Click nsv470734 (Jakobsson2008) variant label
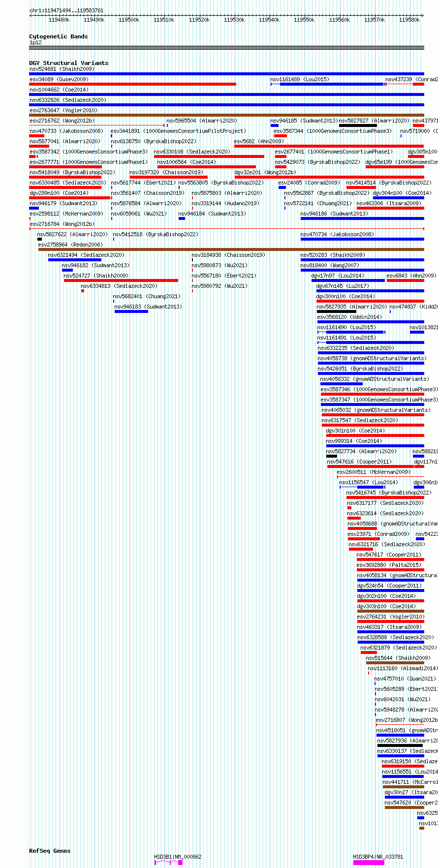 click(x=337, y=234)
